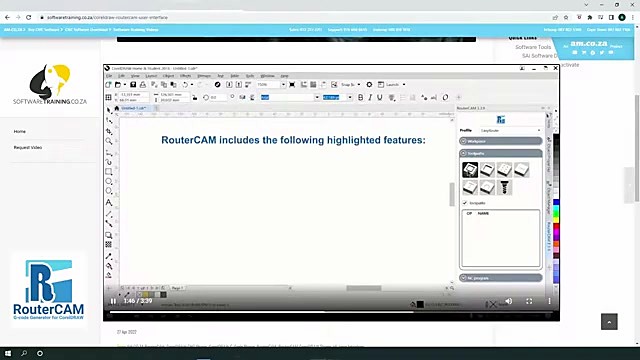Open the Windows Start menu
The height and width of the screenshot is (360, 640).
8,353
